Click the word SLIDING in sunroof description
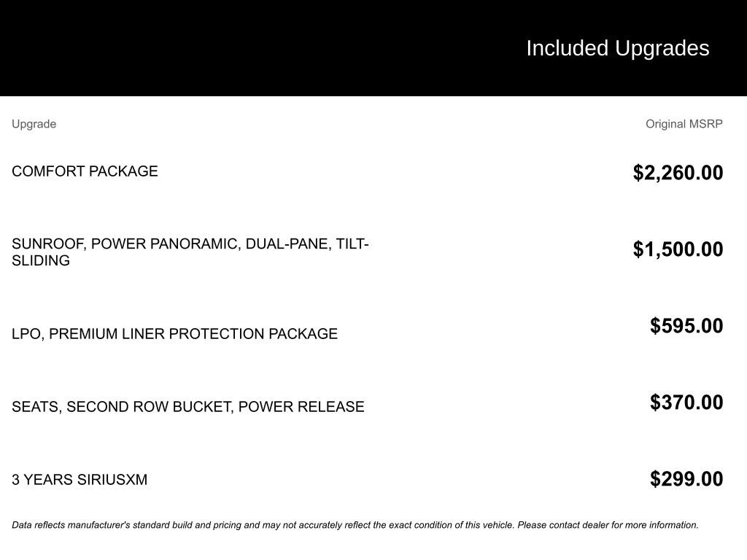 41,260
